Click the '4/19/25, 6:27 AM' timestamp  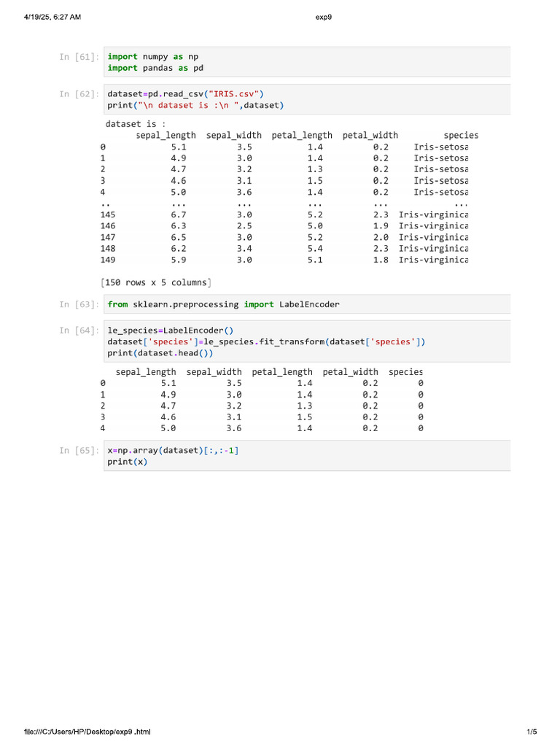[52, 18]
